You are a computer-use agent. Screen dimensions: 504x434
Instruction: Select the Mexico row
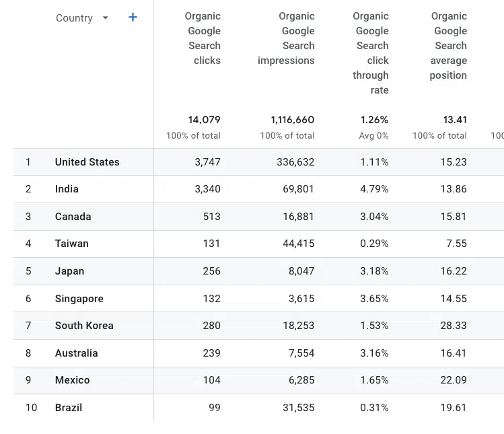(x=72, y=380)
